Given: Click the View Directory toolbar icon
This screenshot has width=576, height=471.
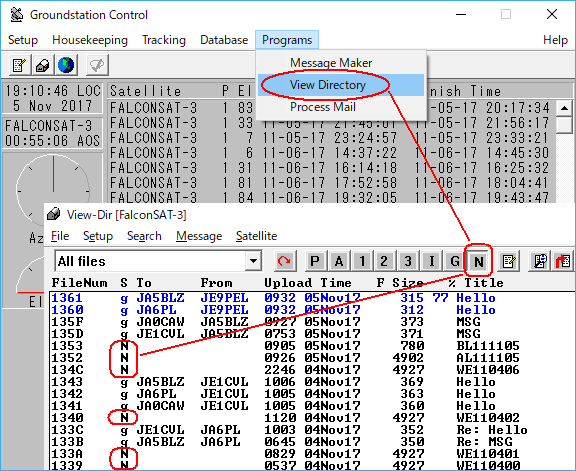Looking at the screenshot, I should pyautogui.click(x=43, y=65).
